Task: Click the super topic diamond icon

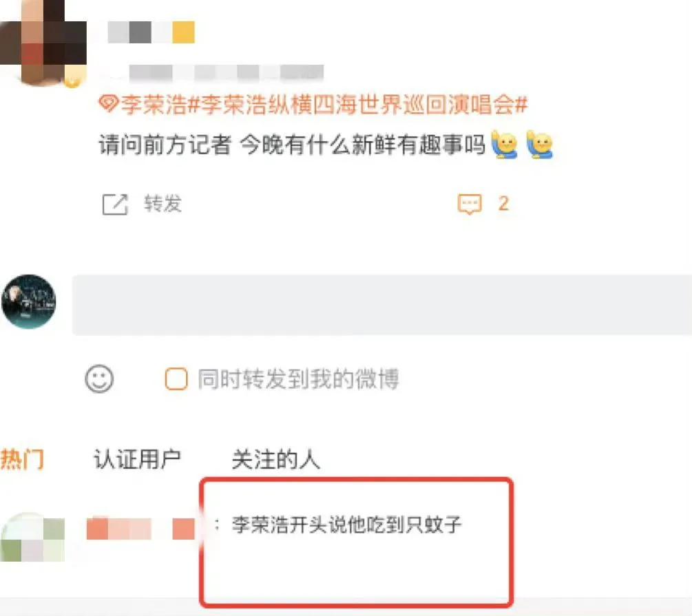Action: (x=108, y=104)
